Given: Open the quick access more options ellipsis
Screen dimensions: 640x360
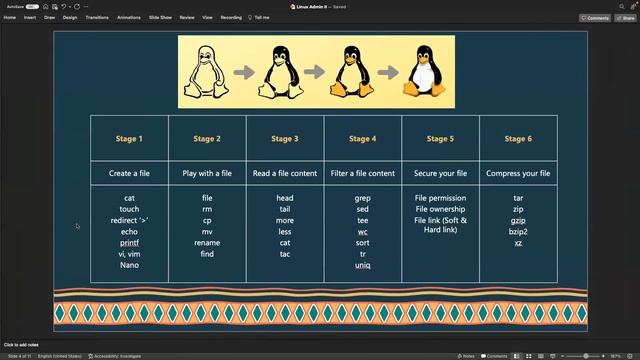Looking at the screenshot, I should click(x=86, y=7).
